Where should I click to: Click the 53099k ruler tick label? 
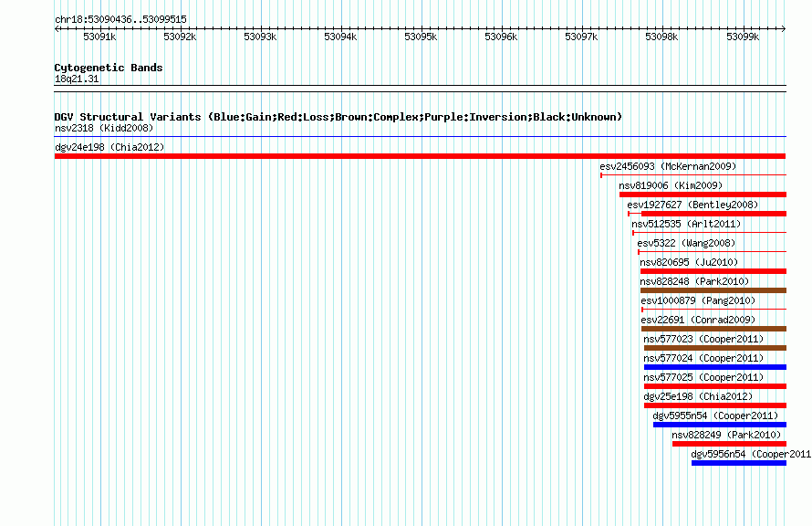click(x=743, y=37)
